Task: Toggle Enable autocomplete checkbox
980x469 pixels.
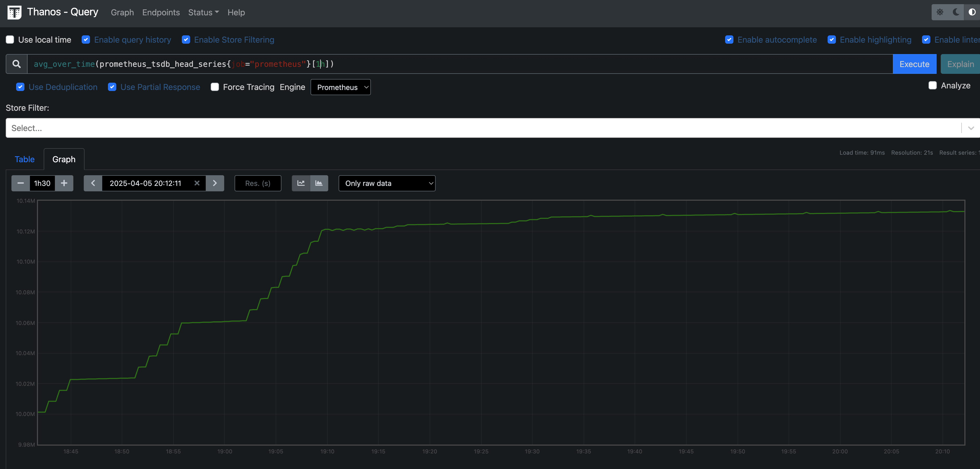Action: pos(729,40)
